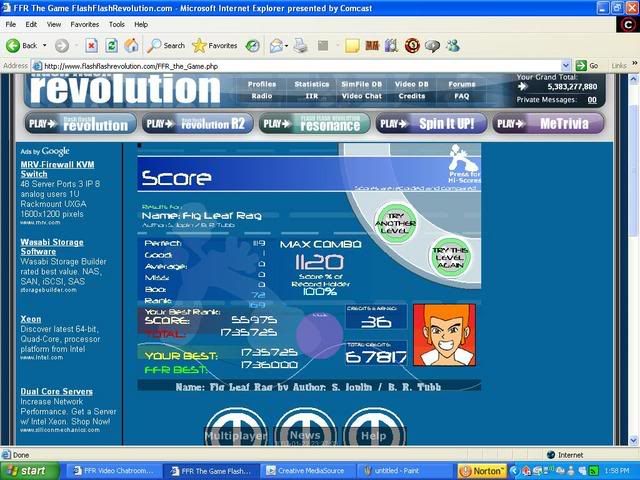Open the Statistics navigation link

[312, 85]
